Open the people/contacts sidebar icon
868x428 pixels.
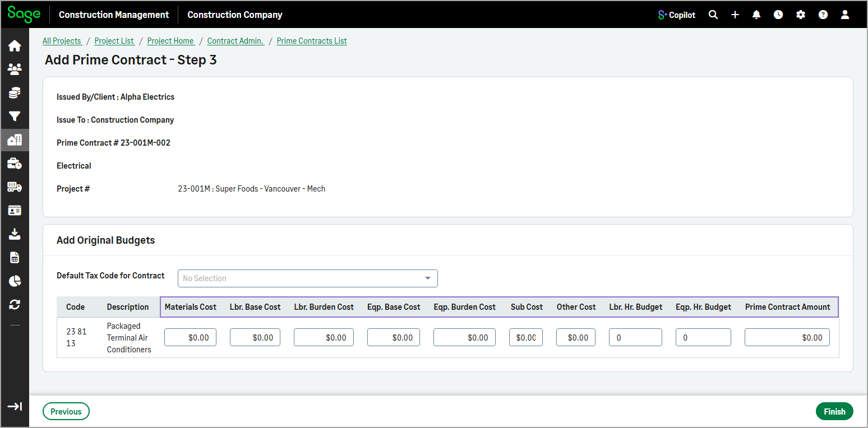tap(15, 69)
